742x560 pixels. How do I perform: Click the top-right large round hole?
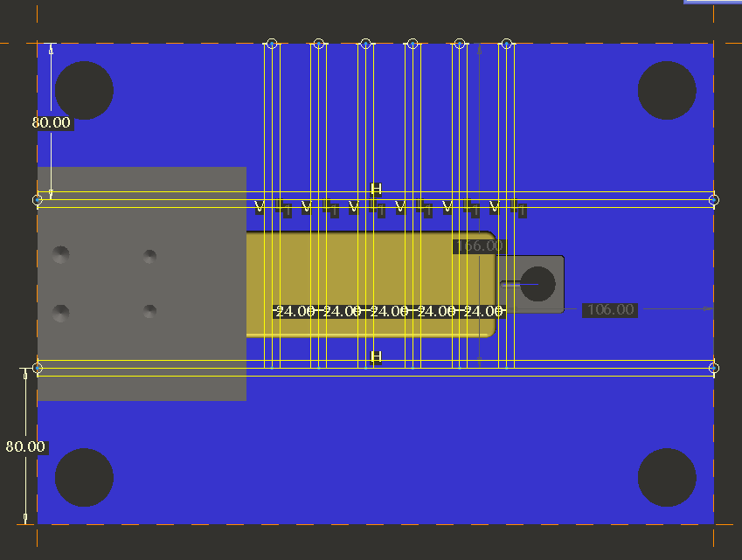pyautogui.click(x=667, y=90)
